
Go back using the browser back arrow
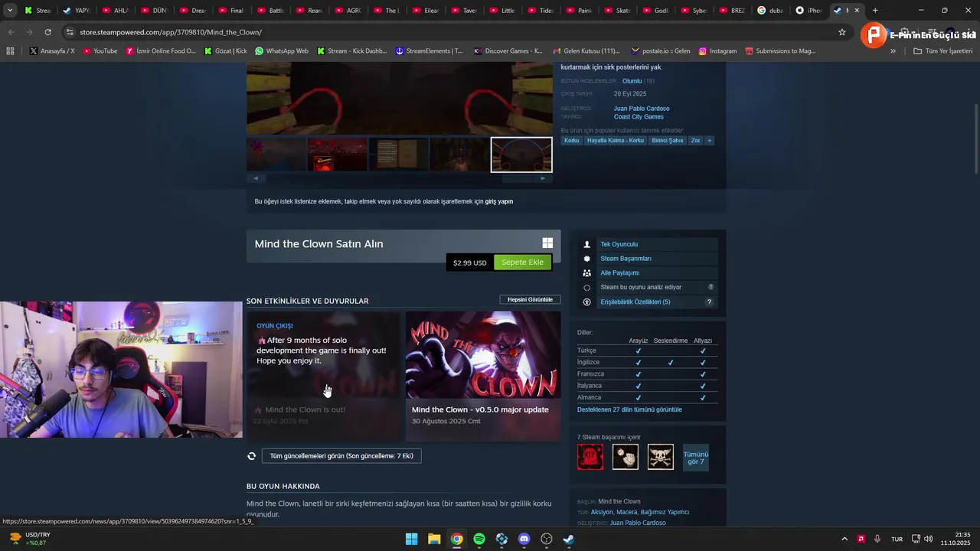(11, 32)
